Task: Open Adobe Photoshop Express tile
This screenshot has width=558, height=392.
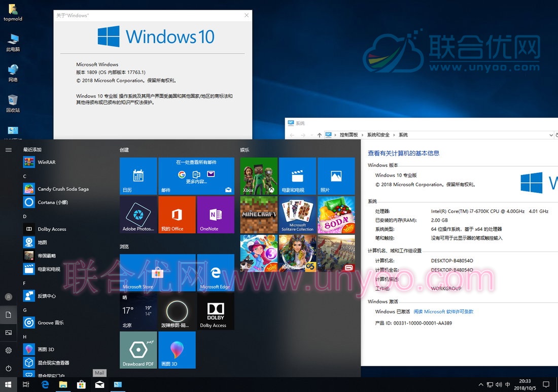Action: (x=138, y=215)
